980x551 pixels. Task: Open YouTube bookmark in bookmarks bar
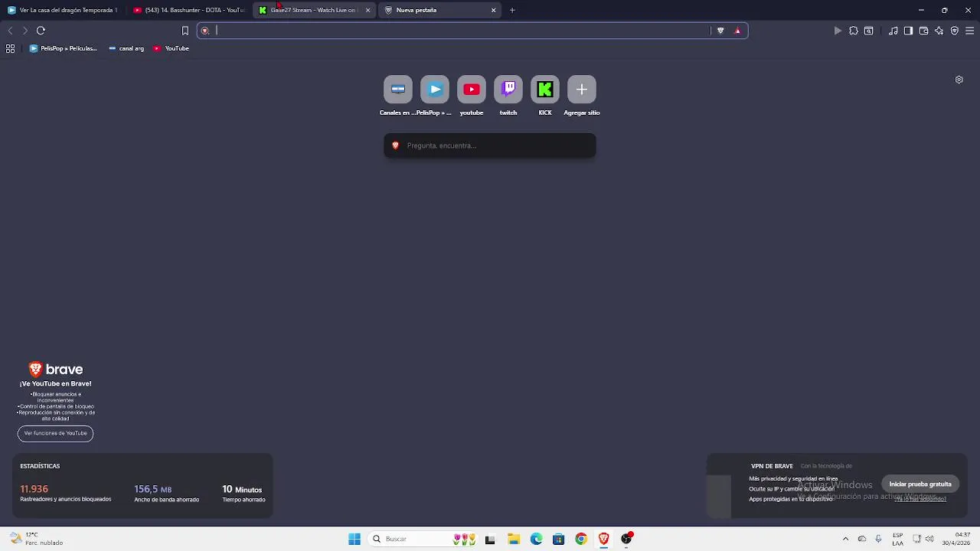pyautogui.click(x=171, y=48)
